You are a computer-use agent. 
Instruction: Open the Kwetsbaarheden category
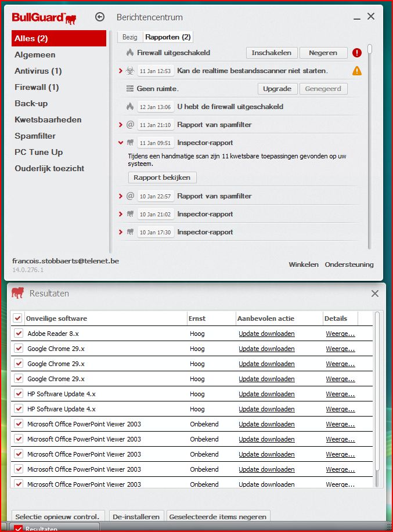tap(48, 120)
